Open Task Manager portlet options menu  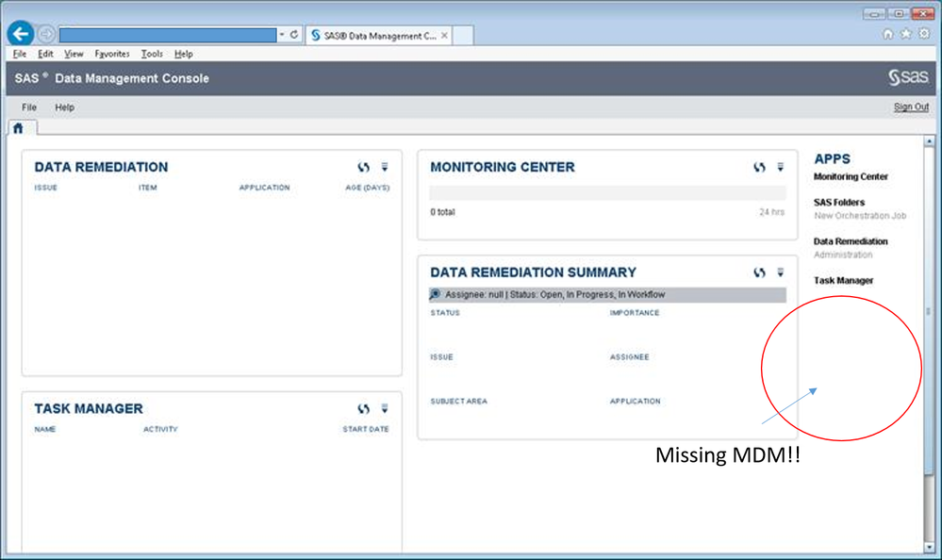pos(385,408)
